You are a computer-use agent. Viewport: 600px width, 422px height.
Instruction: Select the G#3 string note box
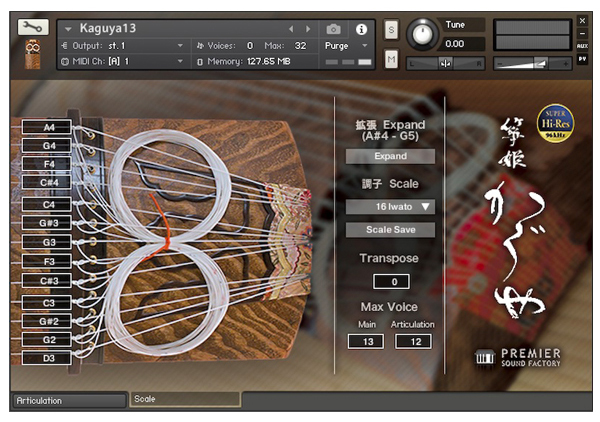click(47, 223)
